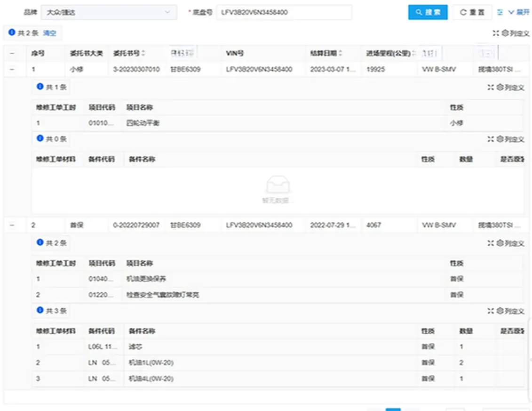Screen dimensions: 532x411
Task: Open the 品牌 brand dropdown
Action: pyautogui.click(x=108, y=12)
